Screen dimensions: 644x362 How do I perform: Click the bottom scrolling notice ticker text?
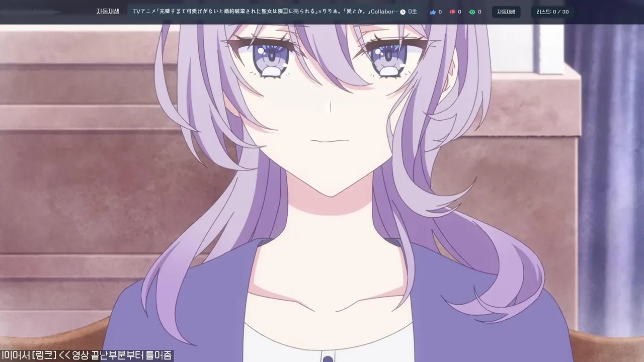pyautogui.click(x=87, y=355)
